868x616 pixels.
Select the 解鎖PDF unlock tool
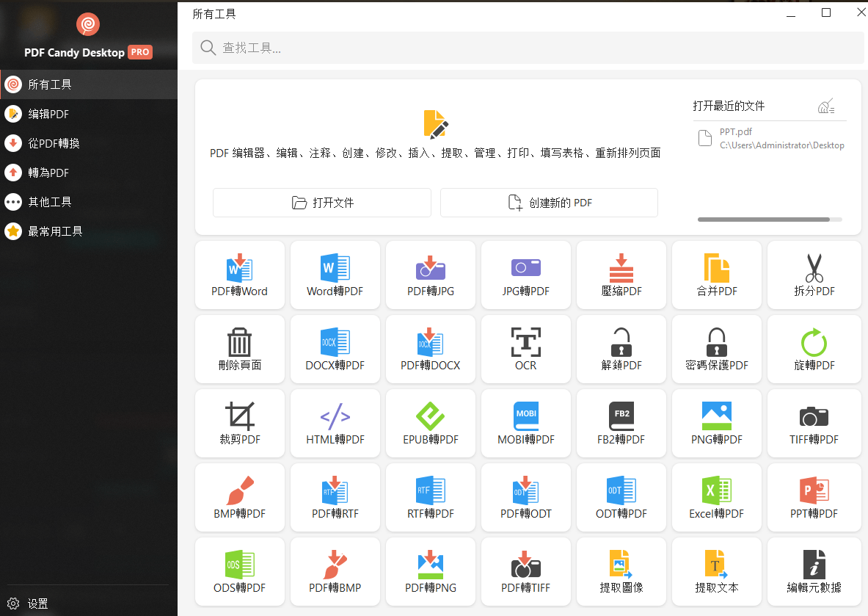click(x=621, y=349)
